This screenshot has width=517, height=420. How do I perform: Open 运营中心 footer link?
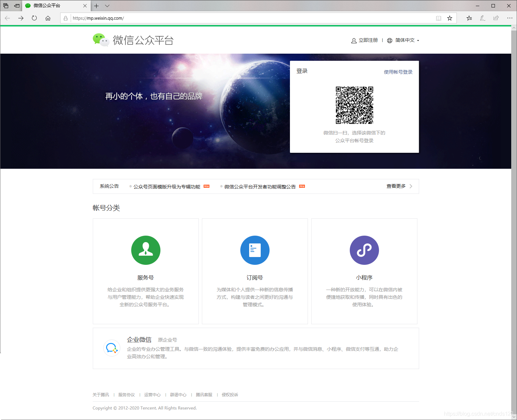[x=152, y=395]
